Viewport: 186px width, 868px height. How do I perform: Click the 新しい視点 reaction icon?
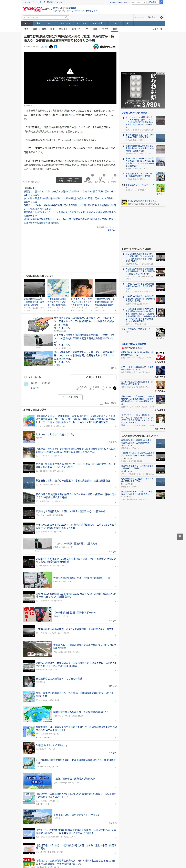(112, 179)
